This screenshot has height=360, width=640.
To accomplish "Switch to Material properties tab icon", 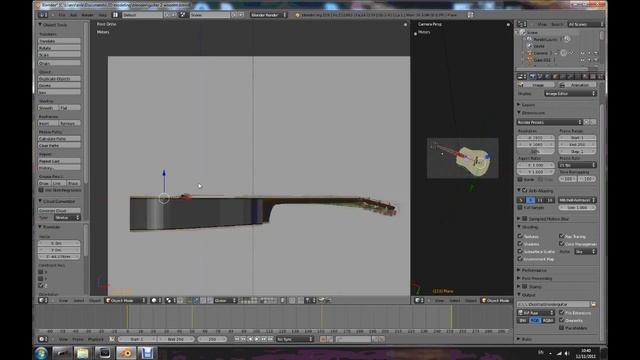I will point(585,76).
